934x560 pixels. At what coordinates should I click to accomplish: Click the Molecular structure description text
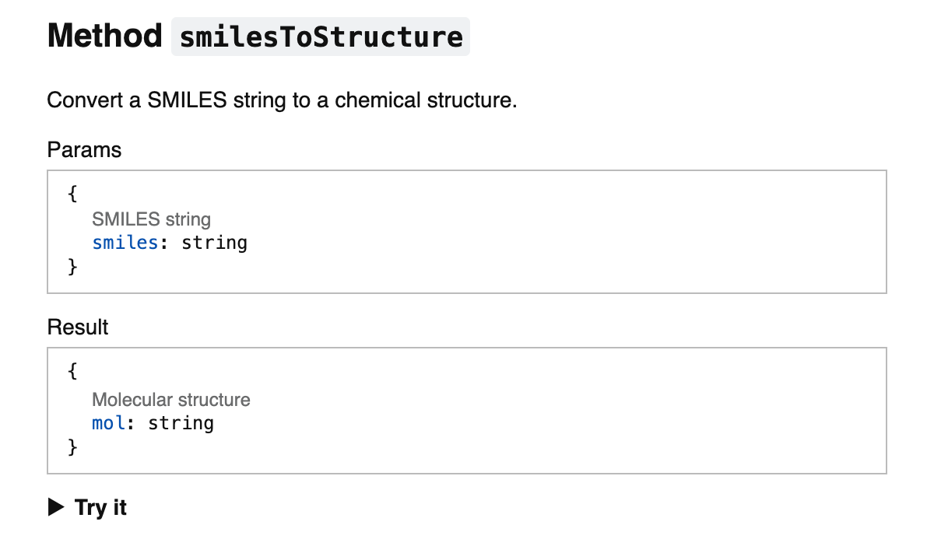click(x=171, y=400)
